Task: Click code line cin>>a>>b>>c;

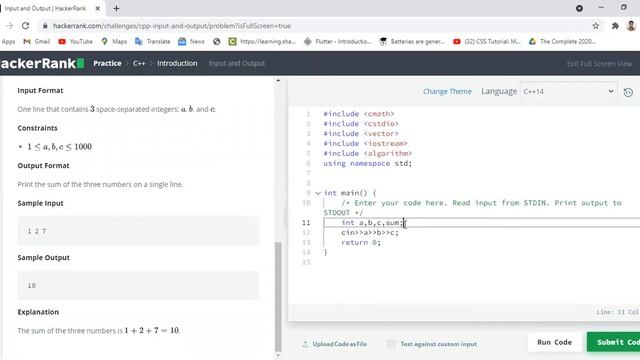Action: pos(370,233)
